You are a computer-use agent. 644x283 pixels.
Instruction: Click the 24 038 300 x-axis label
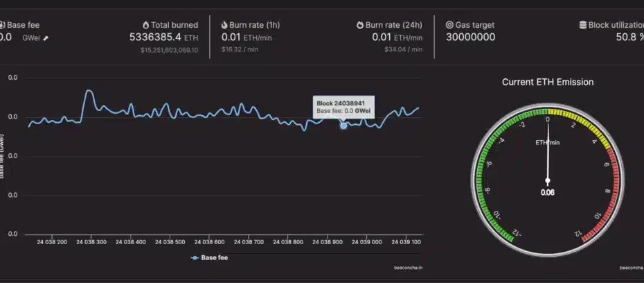click(x=91, y=243)
